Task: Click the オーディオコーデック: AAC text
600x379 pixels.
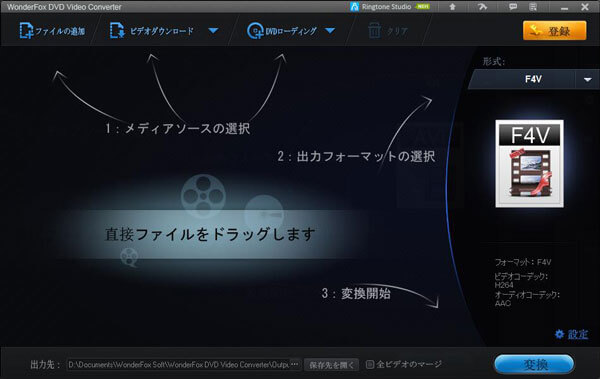Action: pyautogui.click(x=527, y=299)
